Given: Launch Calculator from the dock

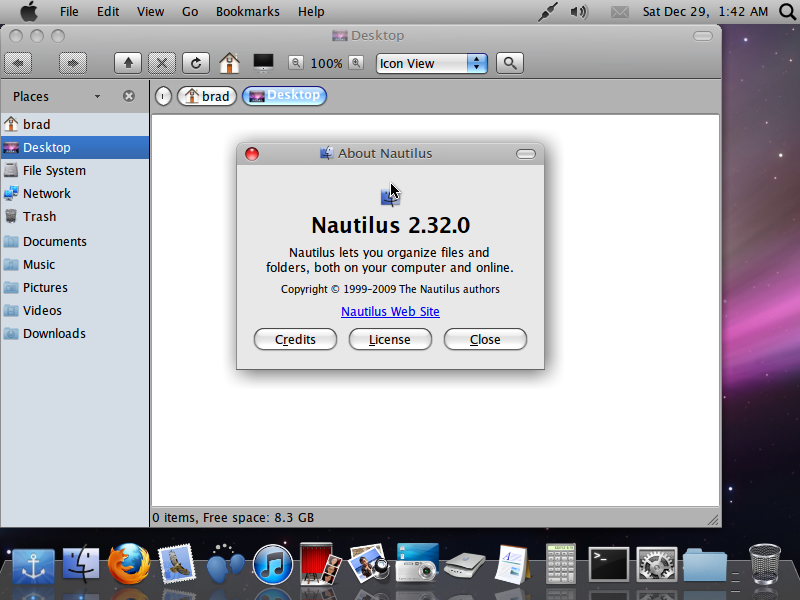Looking at the screenshot, I should tap(561, 563).
